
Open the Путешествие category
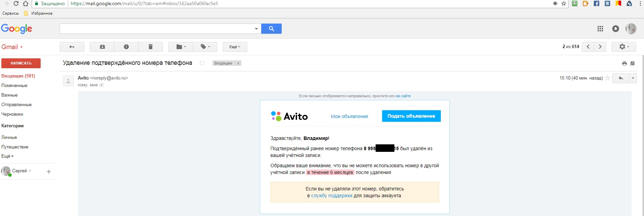(x=15, y=147)
